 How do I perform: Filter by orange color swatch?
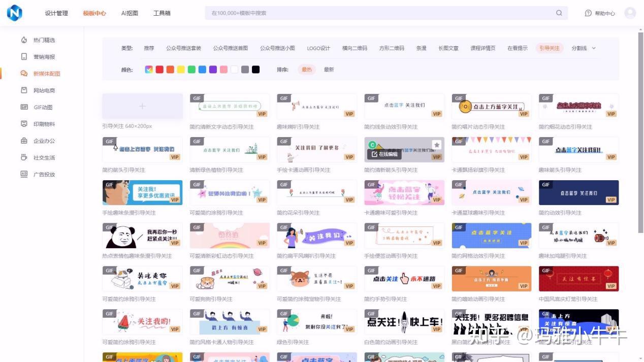tap(170, 70)
